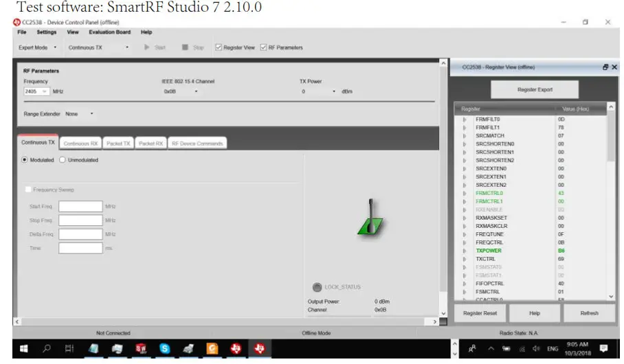
Task: Close the Register View panel
Action: click(x=614, y=67)
